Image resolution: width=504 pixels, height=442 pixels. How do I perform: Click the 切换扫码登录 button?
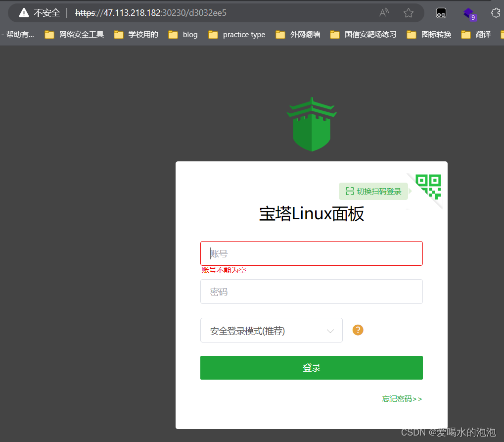coord(373,192)
